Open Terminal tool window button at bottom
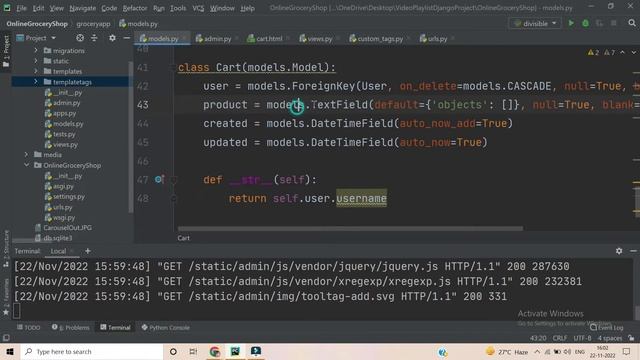Screen dimensions: 640x360 pyautogui.click(x=116, y=327)
